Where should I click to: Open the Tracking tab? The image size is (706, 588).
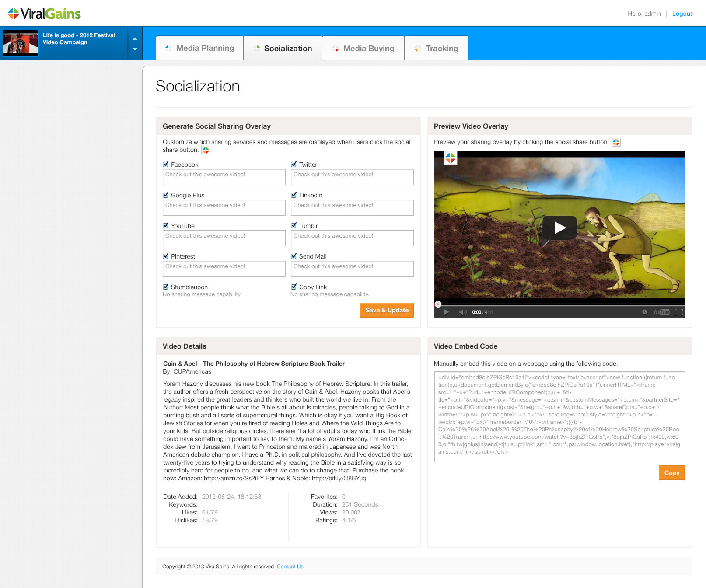(437, 48)
